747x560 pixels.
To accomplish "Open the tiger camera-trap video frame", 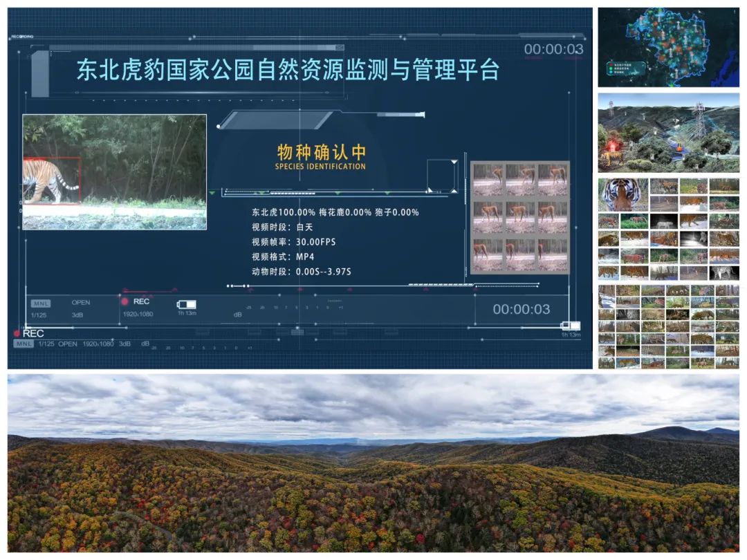I will [x=115, y=172].
